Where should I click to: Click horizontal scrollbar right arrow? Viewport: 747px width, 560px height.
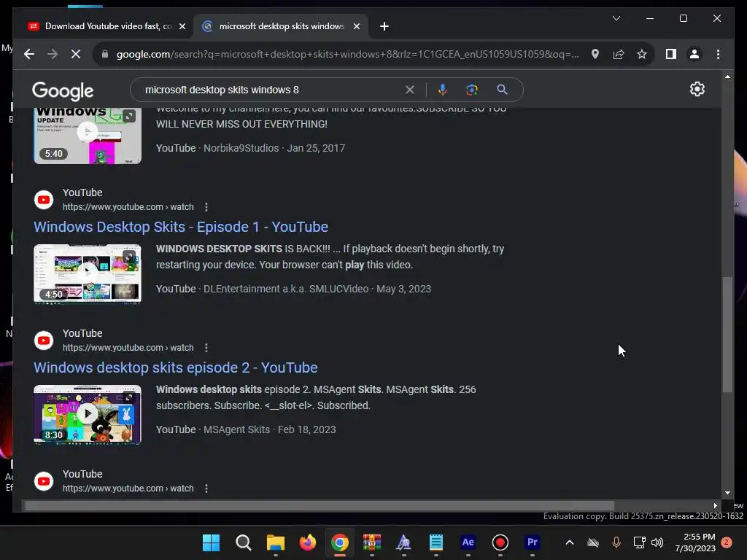pos(715,505)
